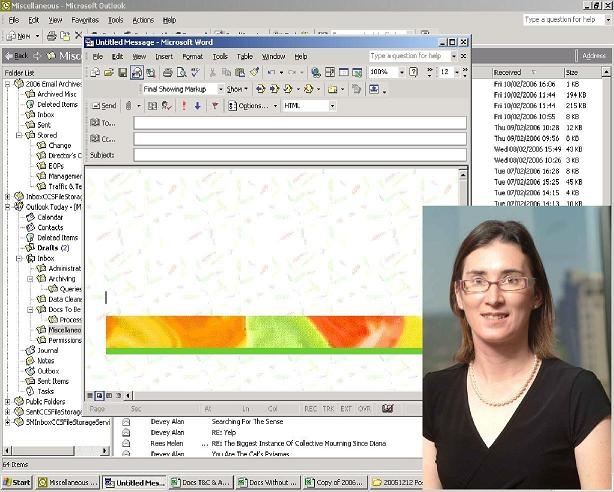Click the Cut scissors icon
The image size is (614, 492).
(x=212, y=72)
